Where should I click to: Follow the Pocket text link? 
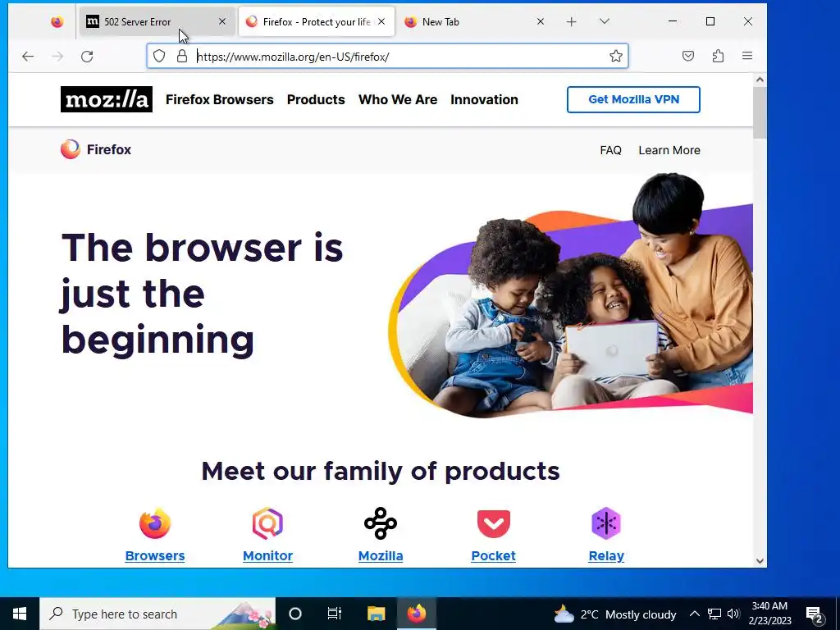click(x=493, y=556)
